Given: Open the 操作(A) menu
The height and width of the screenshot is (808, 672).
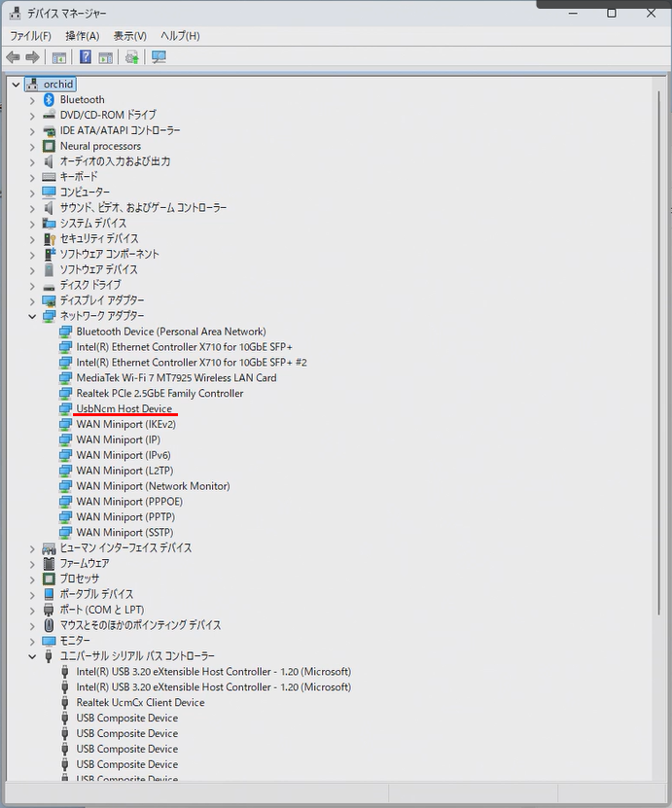Looking at the screenshot, I should tap(82, 36).
